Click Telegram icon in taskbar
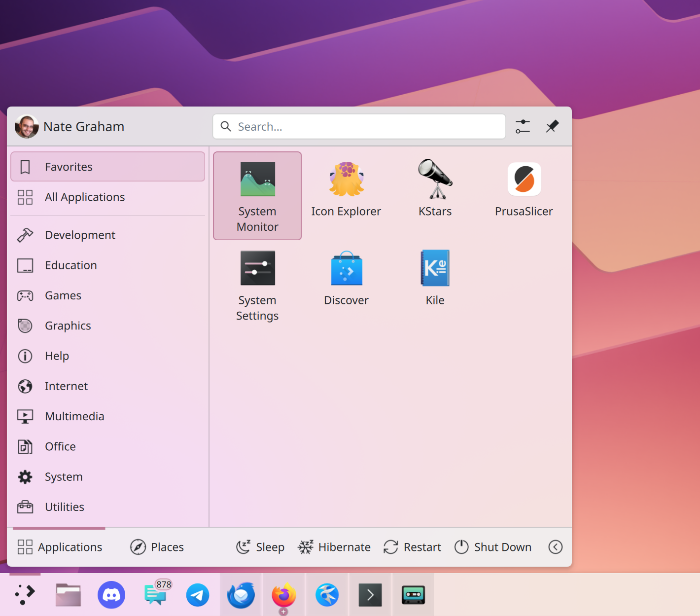700x616 pixels. pyautogui.click(x=198, y=595)
